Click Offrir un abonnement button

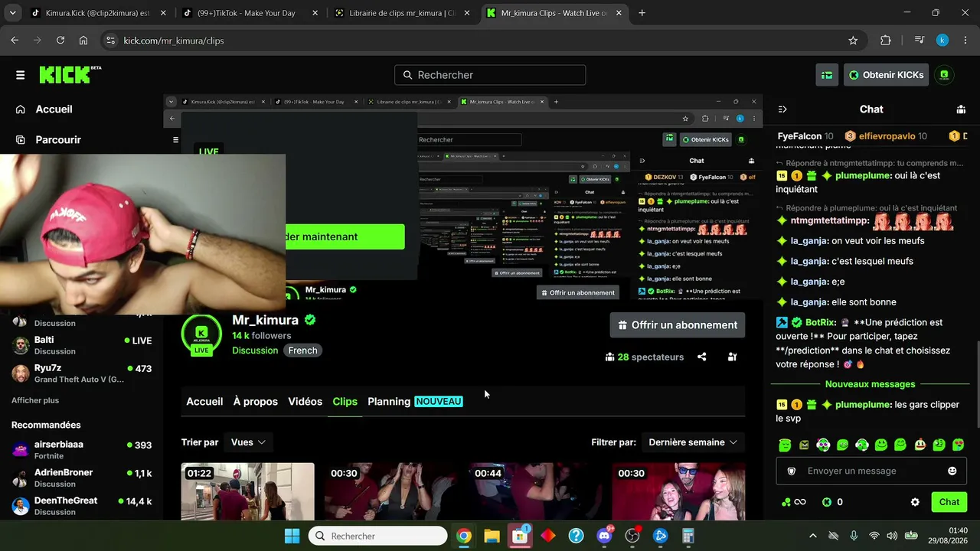coord(678,325)
